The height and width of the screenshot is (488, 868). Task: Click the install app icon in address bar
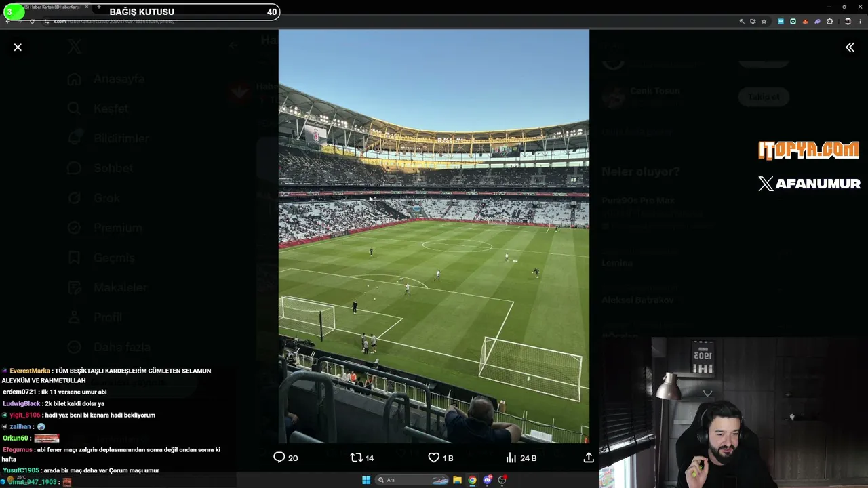(x=753, y=21)
